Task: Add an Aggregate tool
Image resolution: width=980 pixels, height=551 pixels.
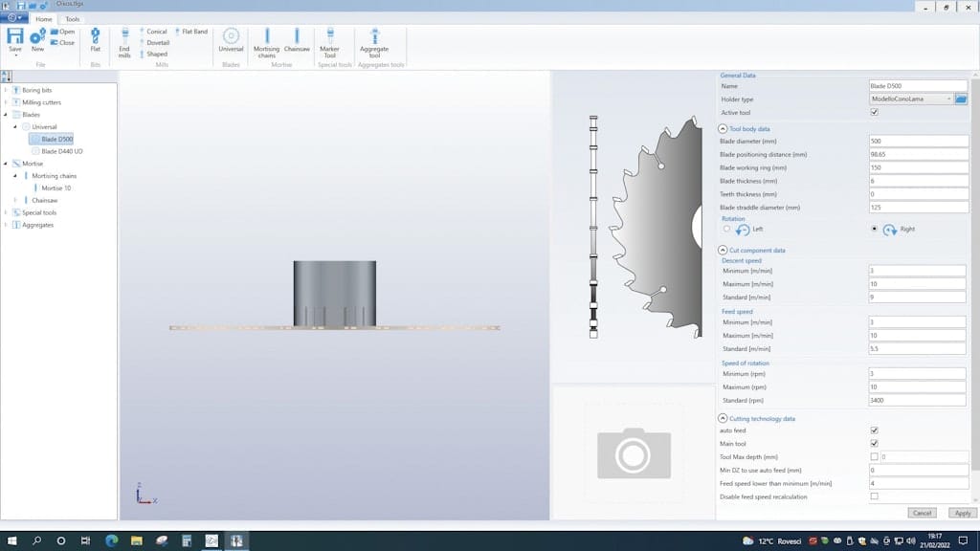Action: pyautogui.click(x=374, y=42)
